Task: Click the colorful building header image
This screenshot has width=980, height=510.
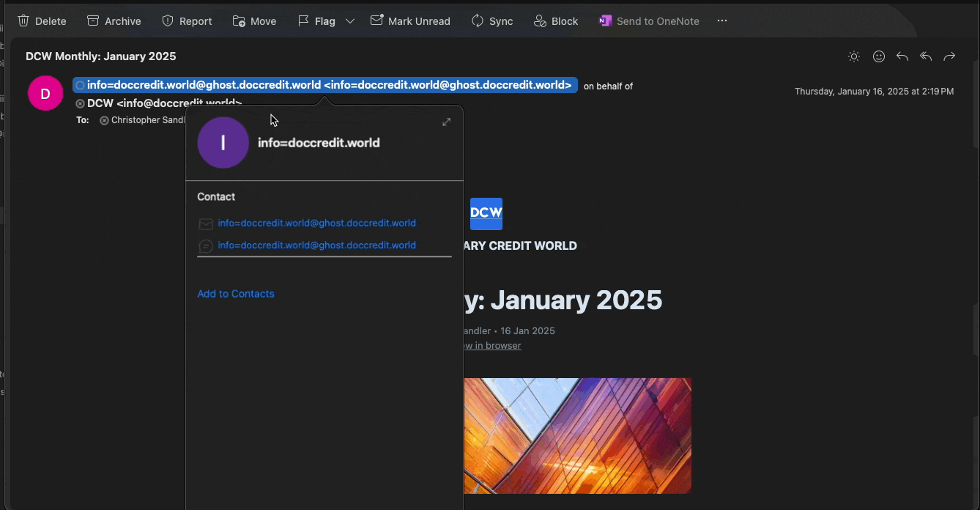Action: [x=578, y=436]
